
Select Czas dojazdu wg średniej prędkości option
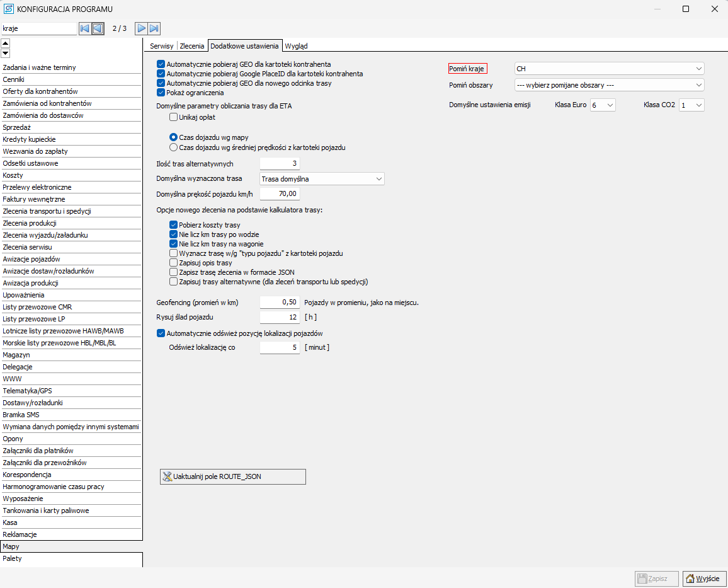coord(173,147)
